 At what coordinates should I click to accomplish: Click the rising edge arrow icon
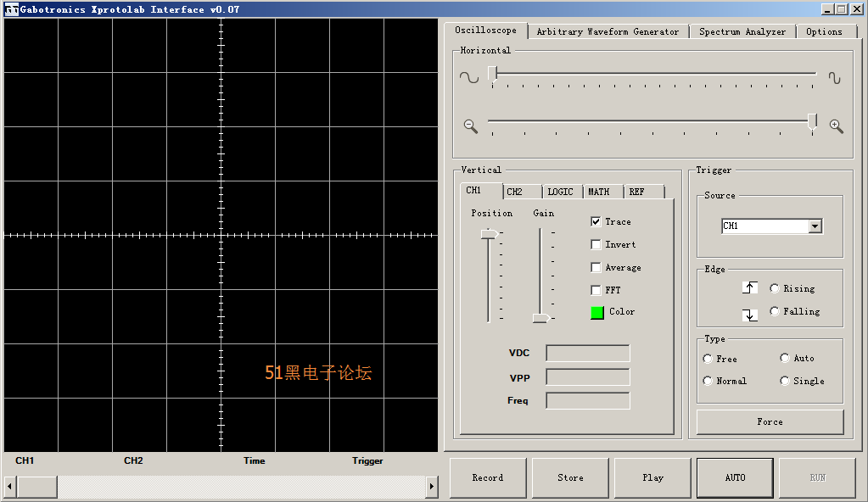(749, 287)
